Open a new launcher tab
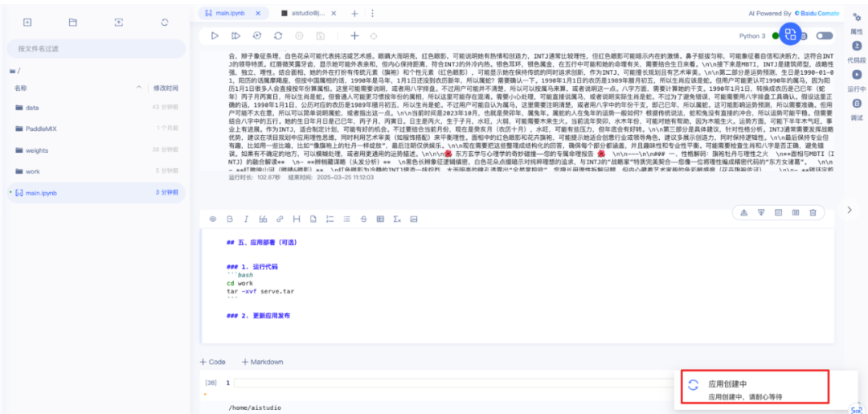This screenshot has width=868, height=414. click(x=355, y=14)
